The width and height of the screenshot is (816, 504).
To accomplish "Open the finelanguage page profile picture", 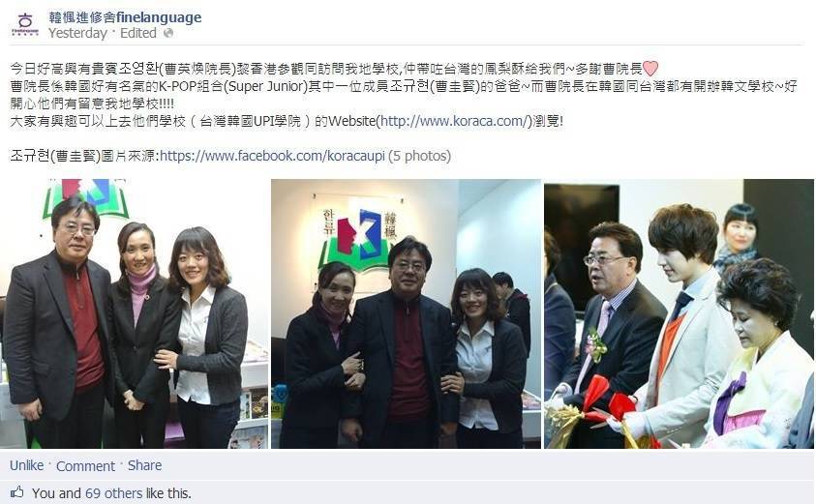I will pyautogui.click(x=25, y=24).
